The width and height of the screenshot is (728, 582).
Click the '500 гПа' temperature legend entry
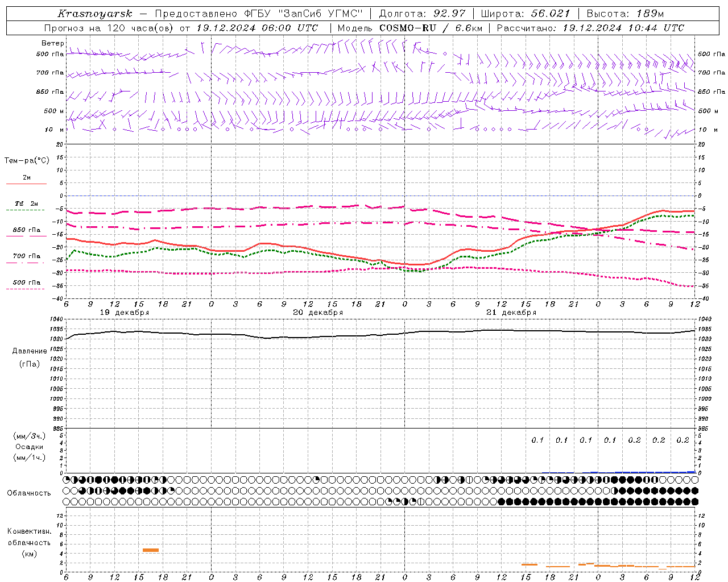[26, 282]
